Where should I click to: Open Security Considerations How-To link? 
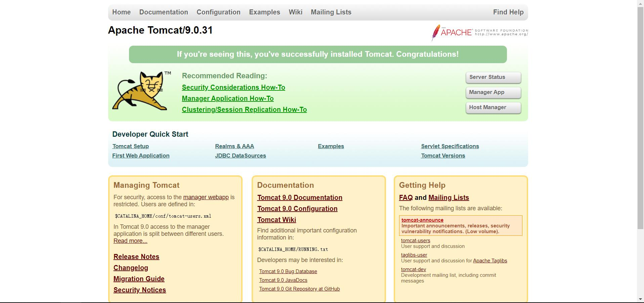coord(233,87)
